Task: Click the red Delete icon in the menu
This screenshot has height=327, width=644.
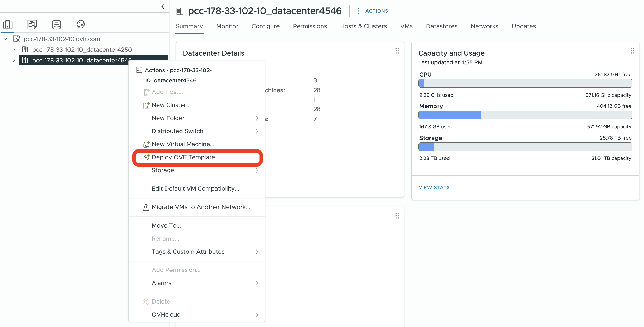Action: point(146,302)
